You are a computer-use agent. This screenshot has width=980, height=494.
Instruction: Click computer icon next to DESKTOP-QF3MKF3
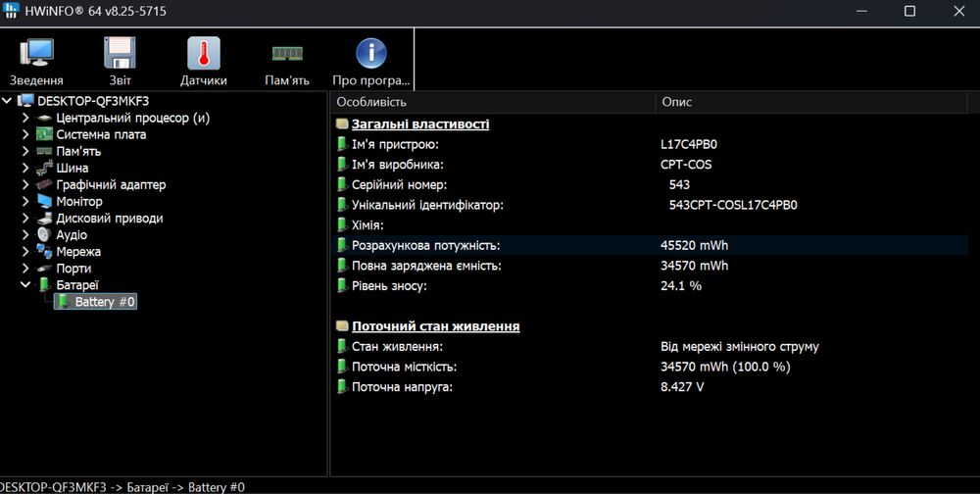click(x=25, y=101)
